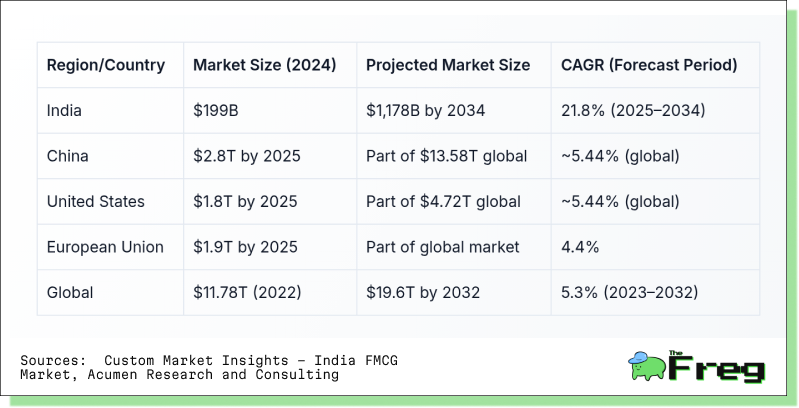Viewport: 799px width, 408px height.
Task: Click the Projected Market Size header
Action: coord(448,65)
